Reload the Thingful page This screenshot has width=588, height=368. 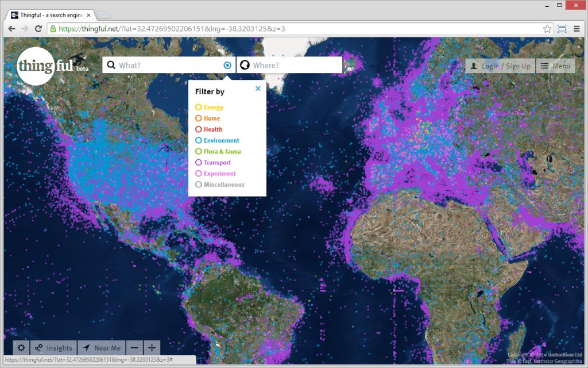click(38, 29)
